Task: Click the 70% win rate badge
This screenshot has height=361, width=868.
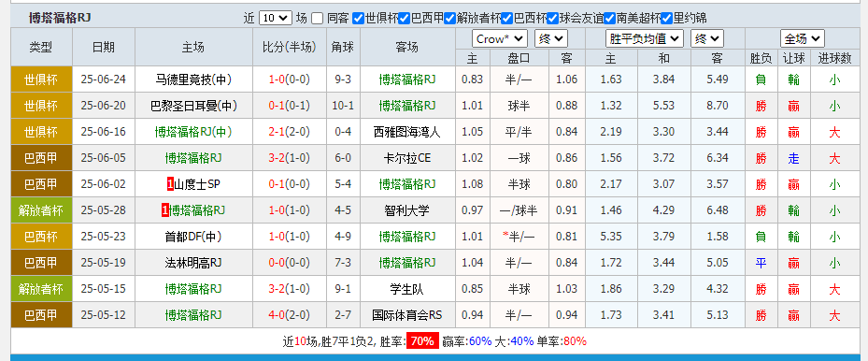Action: (422, 341)
